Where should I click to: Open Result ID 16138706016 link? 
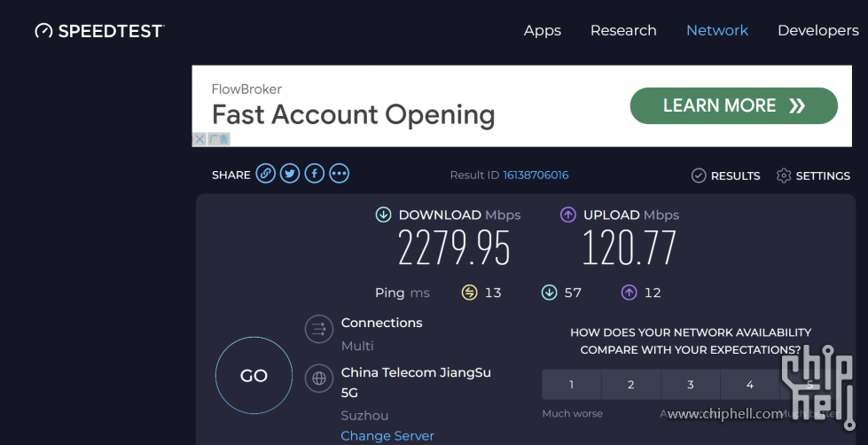(536, 175)
